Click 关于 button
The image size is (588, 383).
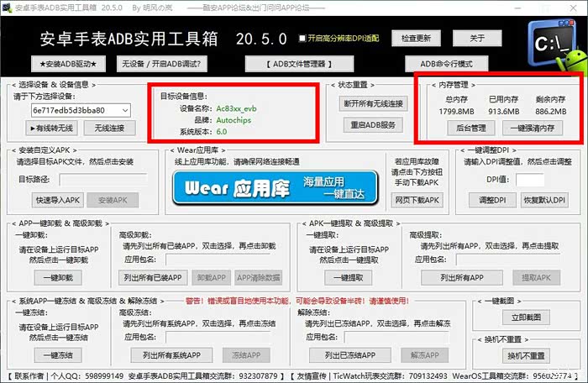(x=477, y=39)
